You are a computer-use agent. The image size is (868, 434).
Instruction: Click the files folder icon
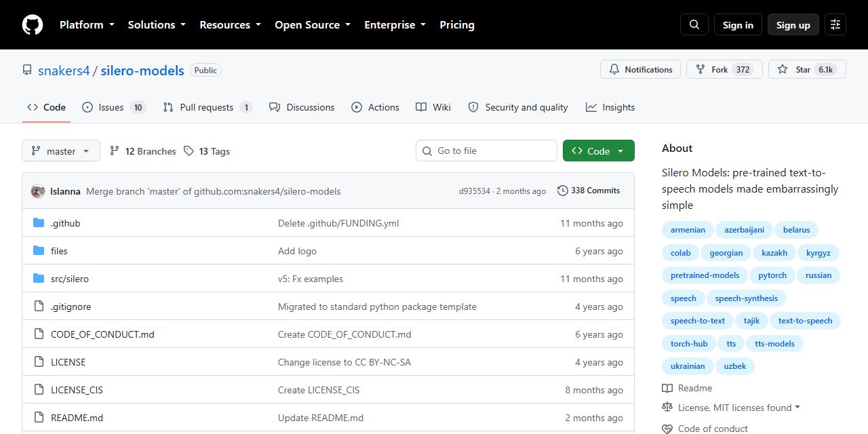39,251
